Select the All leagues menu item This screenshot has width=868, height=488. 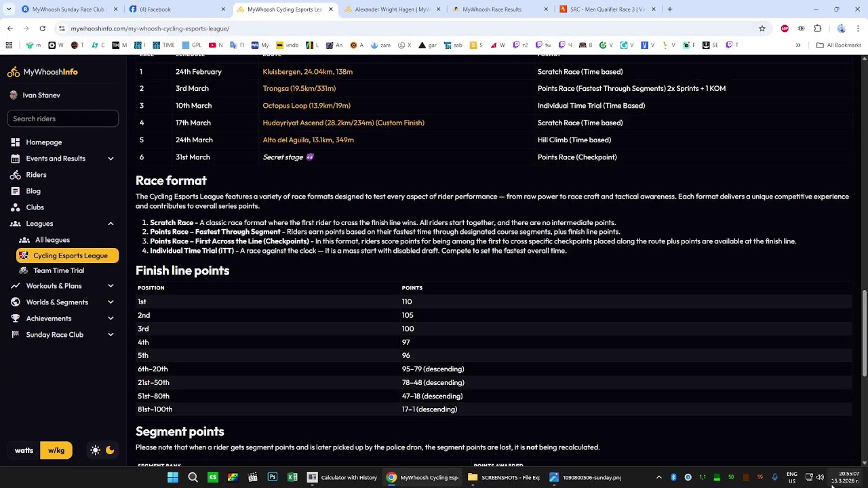66,240
